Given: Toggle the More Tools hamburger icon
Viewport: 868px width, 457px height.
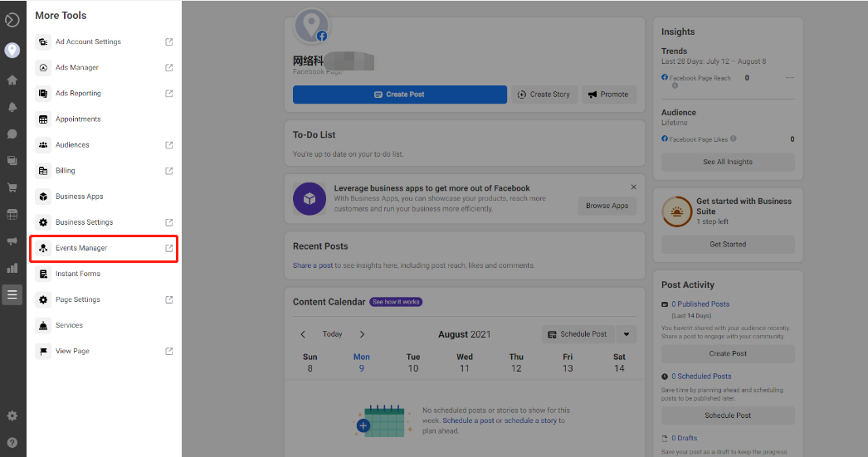Looking at the screenshot, I should tap(12, 294).
